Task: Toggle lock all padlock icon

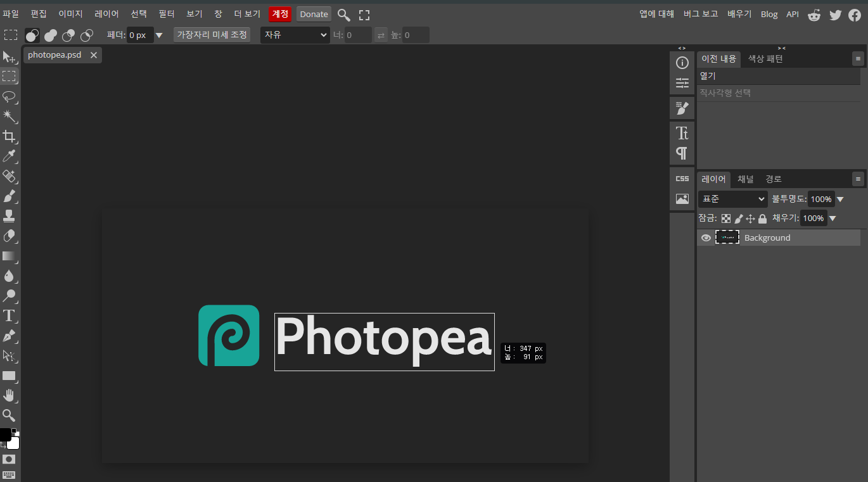Action: (763, 219)
